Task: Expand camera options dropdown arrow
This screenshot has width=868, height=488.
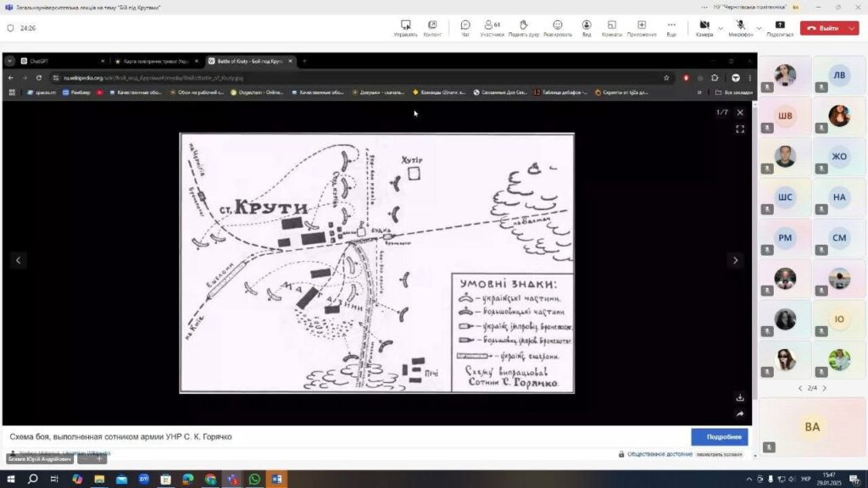Action: point(721,27)
